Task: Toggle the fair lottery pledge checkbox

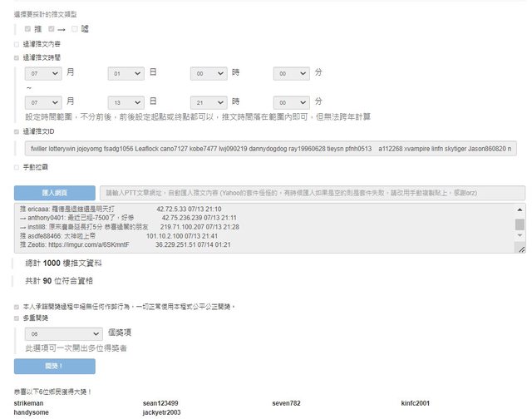Action: 16,306
